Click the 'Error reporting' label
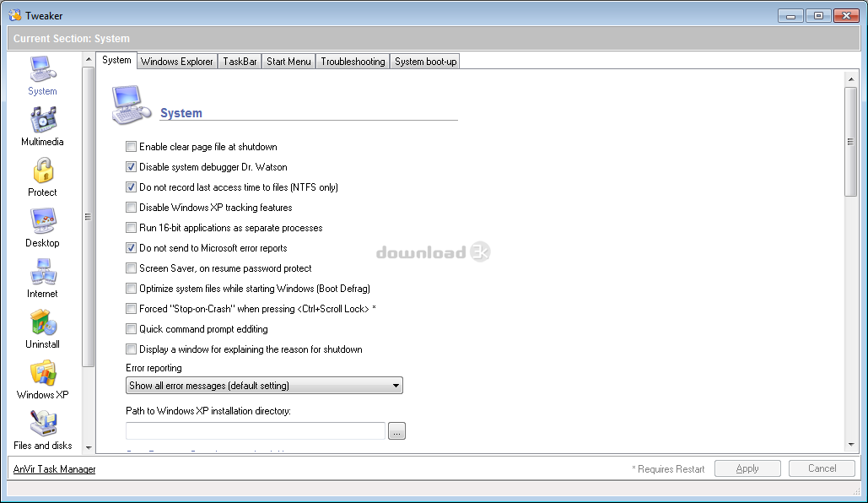Image resolution: width=868 pixels, height=503 pixels. point(154,368)
